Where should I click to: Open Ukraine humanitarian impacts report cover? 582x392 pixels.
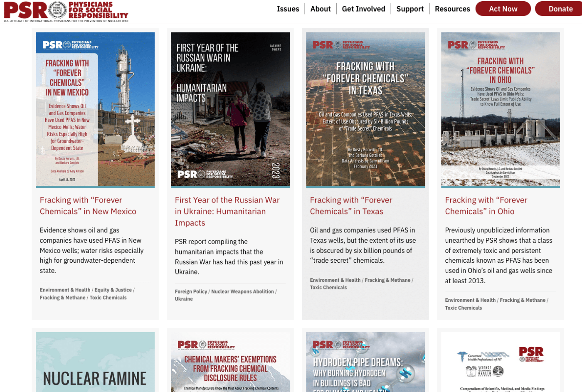(x=230, y=110)
